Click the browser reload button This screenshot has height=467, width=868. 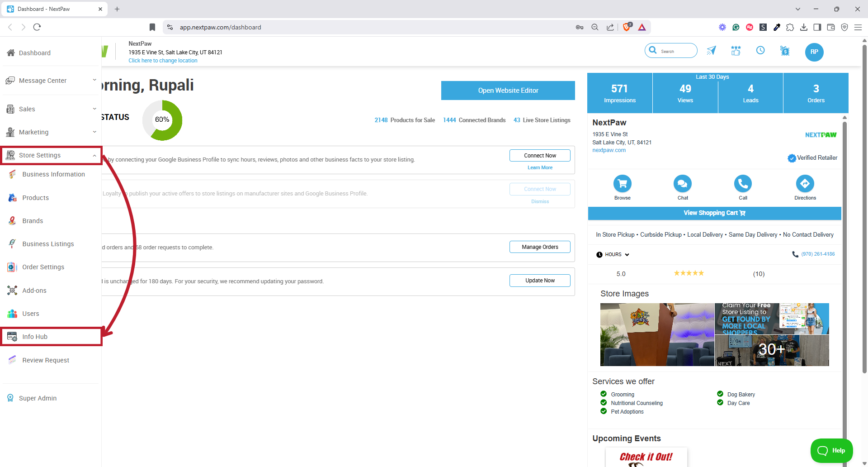(x=37, y=27)
